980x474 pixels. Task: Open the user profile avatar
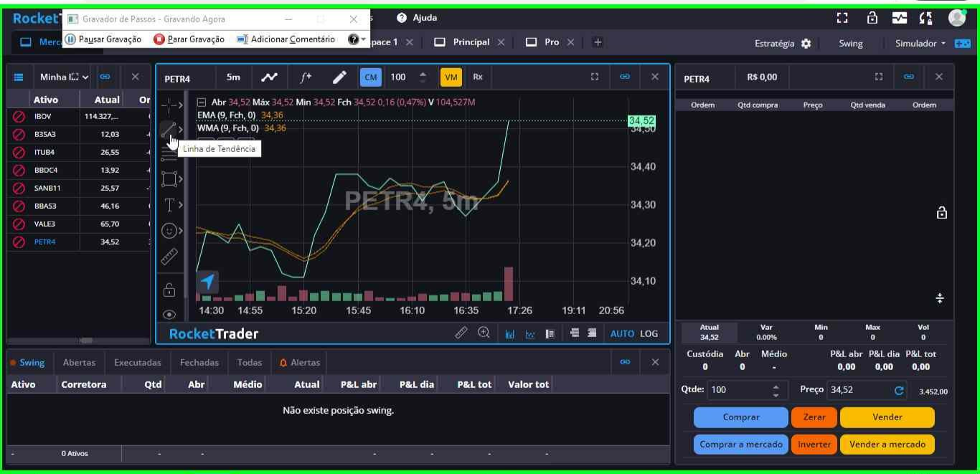click(957, 18)
